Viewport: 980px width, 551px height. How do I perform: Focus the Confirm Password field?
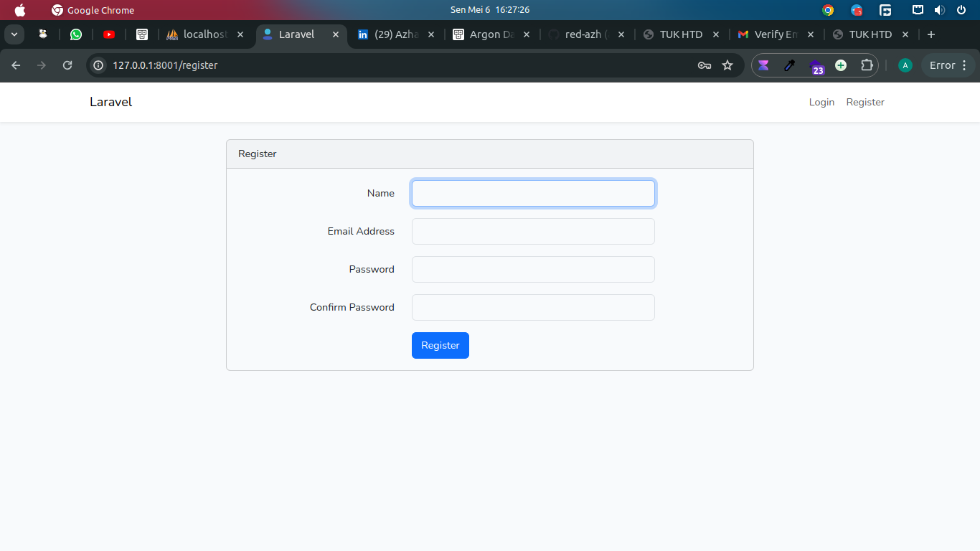(x=533, y=307)
